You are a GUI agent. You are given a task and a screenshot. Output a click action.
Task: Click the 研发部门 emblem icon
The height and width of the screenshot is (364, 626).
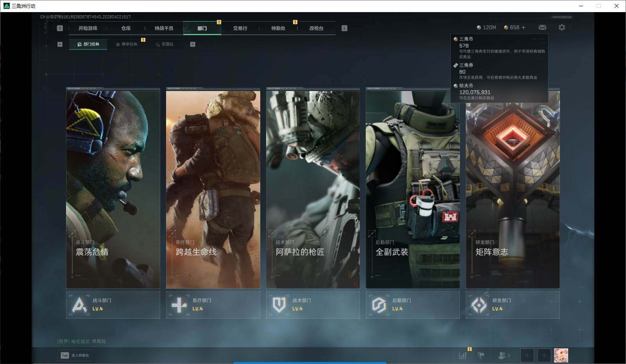479,305
